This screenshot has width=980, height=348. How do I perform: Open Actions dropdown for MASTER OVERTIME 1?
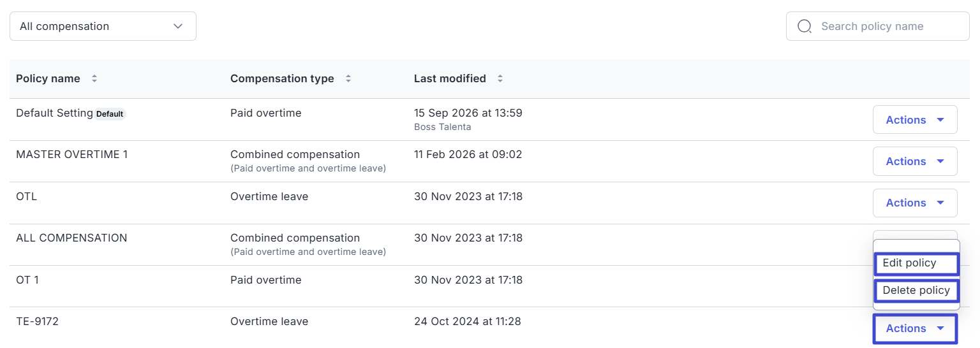pos(915,161)
